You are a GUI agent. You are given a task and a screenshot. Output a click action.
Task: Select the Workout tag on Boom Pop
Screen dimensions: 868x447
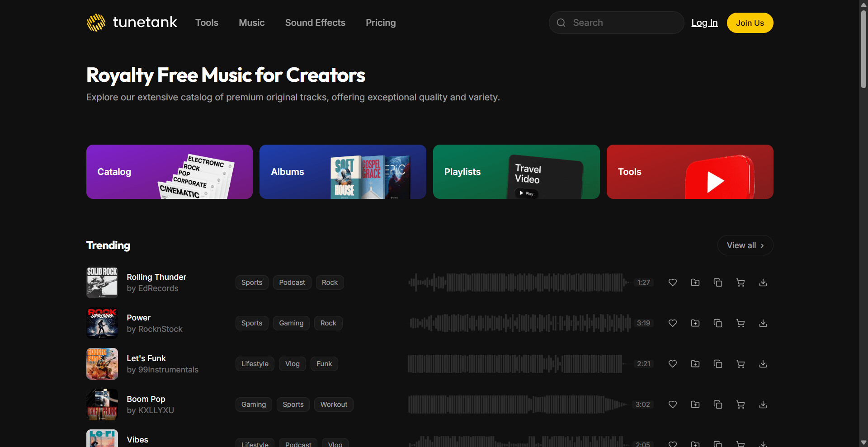point(334,405)
